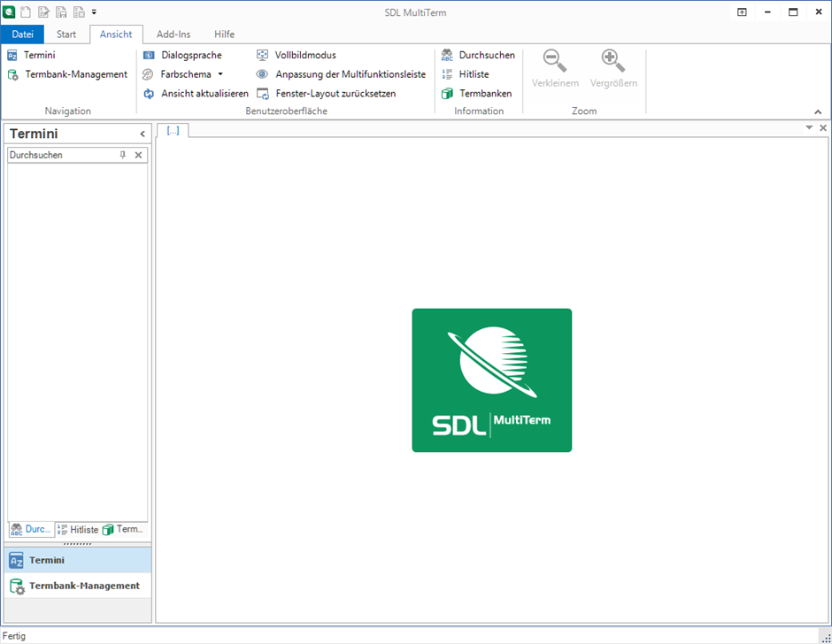
Task: Collapse the Termini navigation pane
Action: (143, 134)
